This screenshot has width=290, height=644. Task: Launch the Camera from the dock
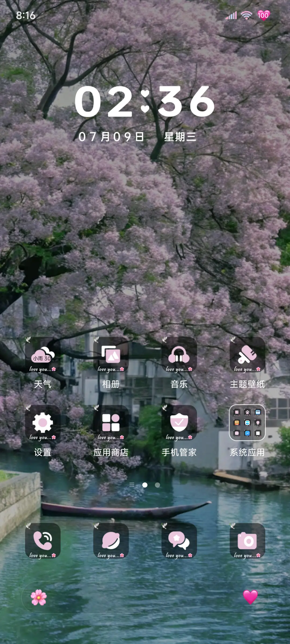tap(247, 541)
